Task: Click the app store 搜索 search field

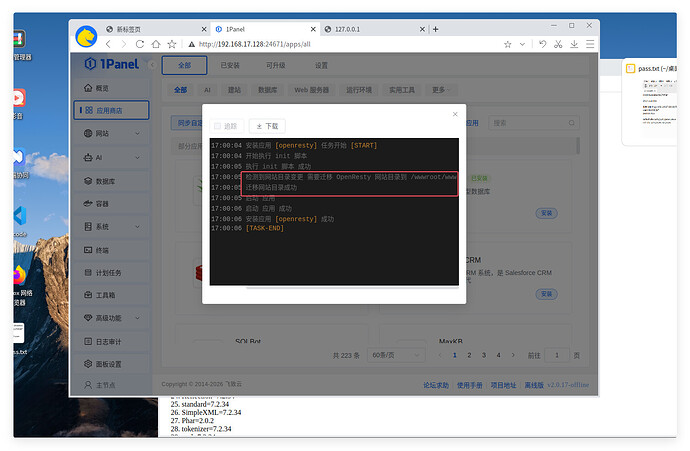Action: [530, 123]
